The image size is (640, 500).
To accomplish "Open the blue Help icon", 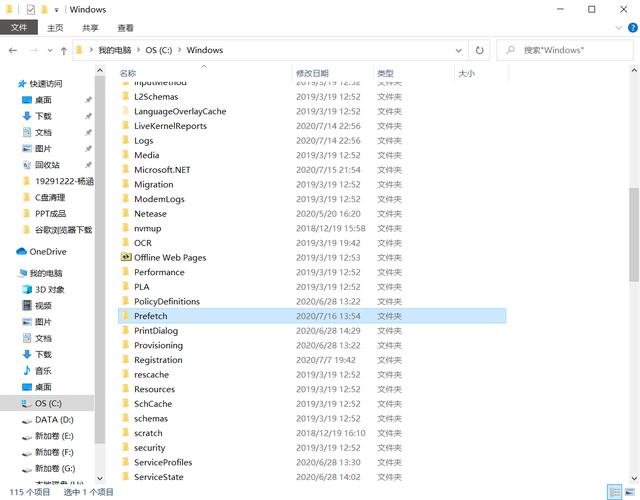I will tap(633, 28).
